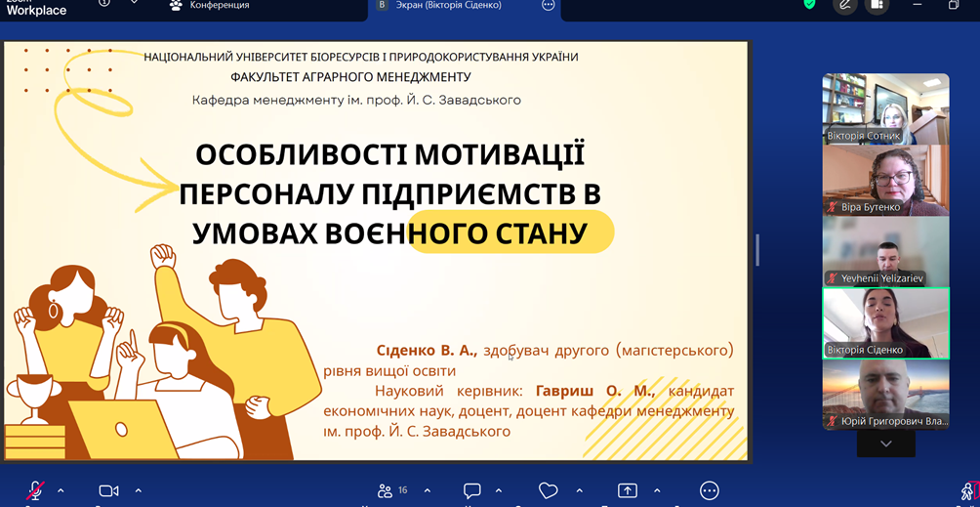Open the More (three dots) toolbar menu
The width and height of the screenshot is (980, 507).
(710, 490)
